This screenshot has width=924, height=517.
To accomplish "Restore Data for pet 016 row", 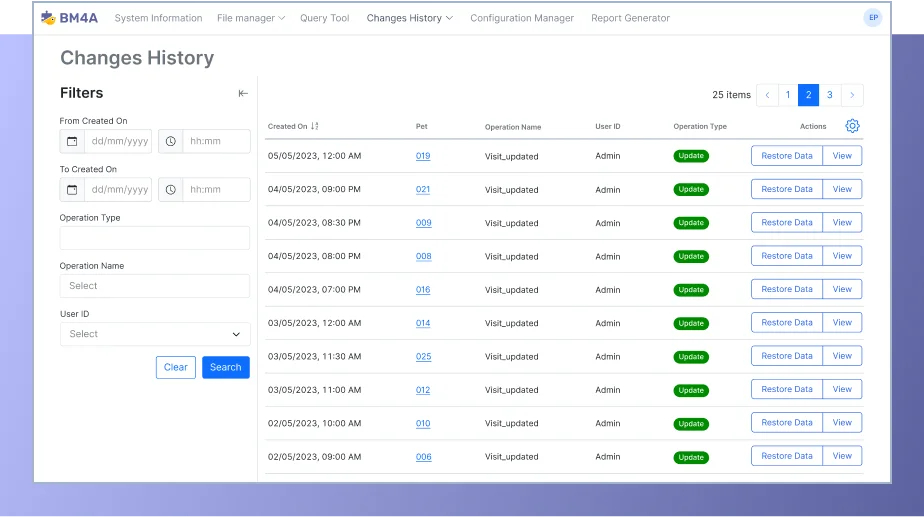I will (787, 289).
